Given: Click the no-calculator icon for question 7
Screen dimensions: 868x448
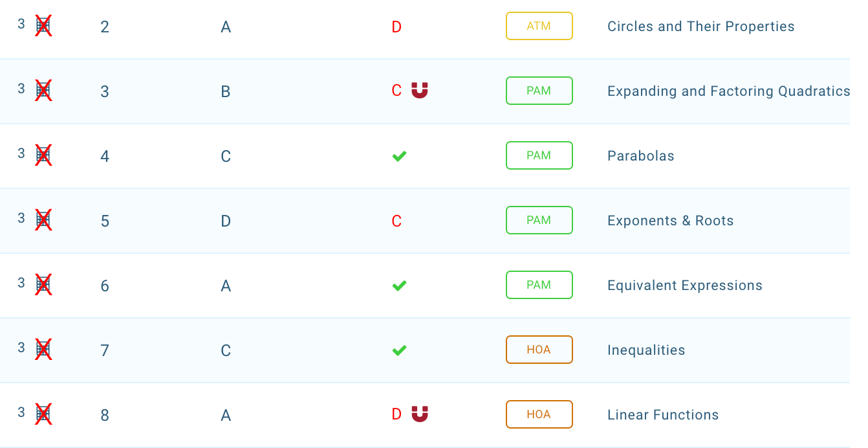Looking at the screenshot, I should coord(43,350).
